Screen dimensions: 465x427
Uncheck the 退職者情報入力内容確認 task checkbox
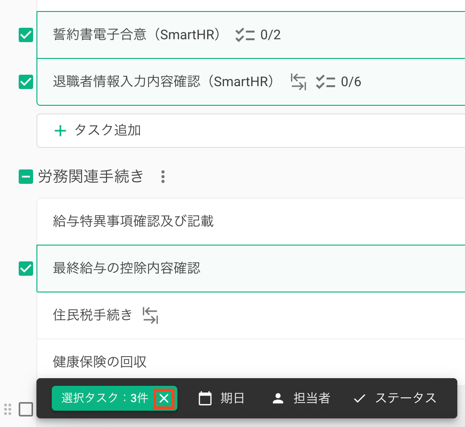26,82
